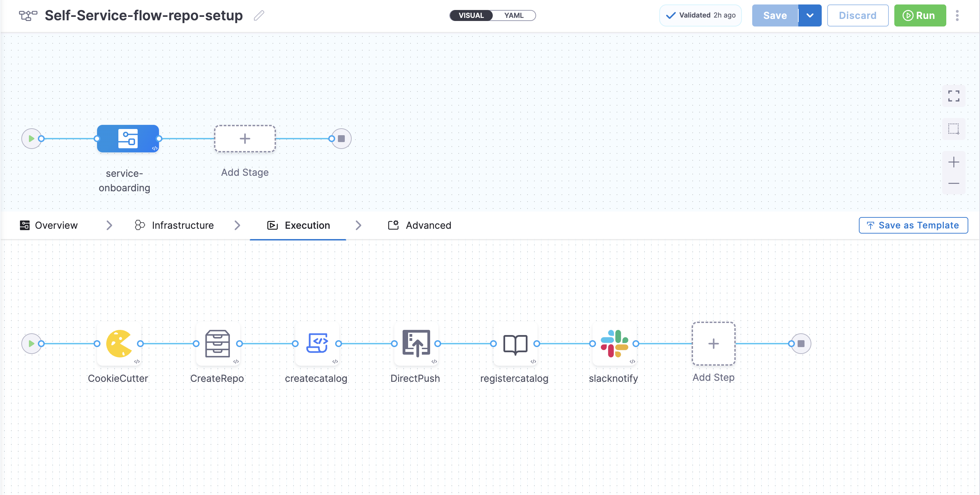Click chevron after Execution tab
980x495 pixels.
[358, 225]
